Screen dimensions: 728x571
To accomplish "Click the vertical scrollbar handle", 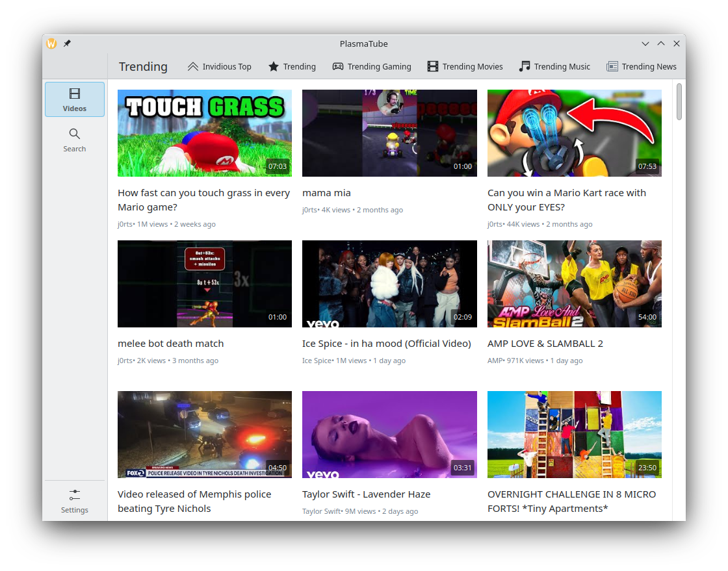I will 679,101.
